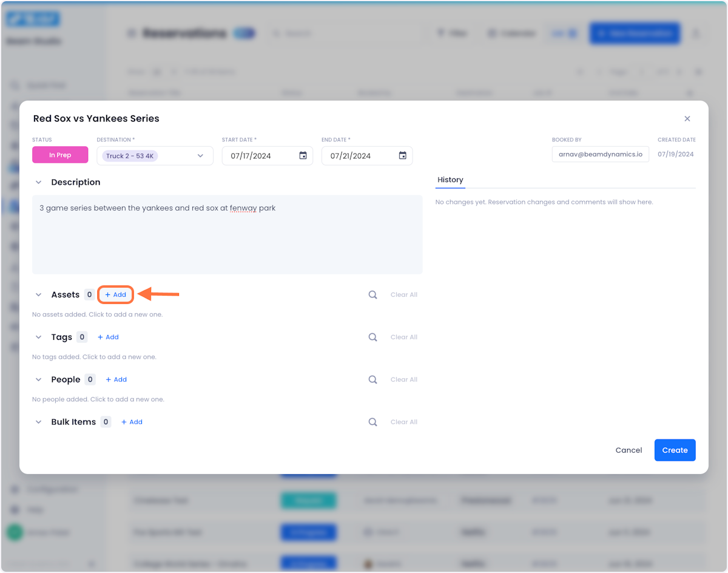
Task: Click the Cancel button
Action: pyautogui.click(x=629, y=450)
